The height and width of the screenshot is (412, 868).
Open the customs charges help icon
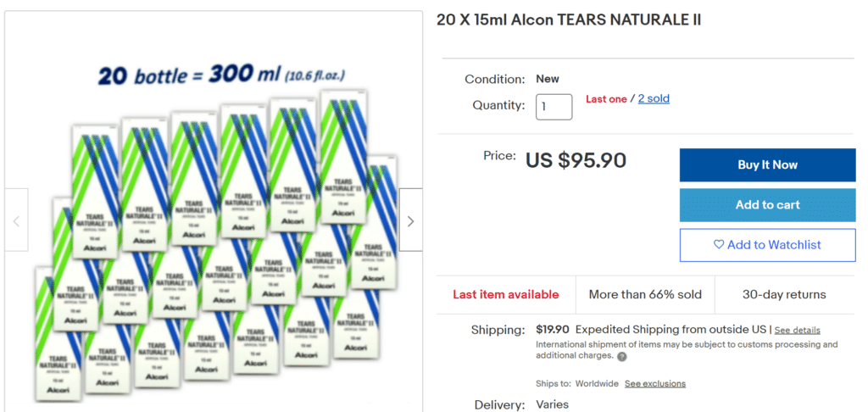point(622,357)
